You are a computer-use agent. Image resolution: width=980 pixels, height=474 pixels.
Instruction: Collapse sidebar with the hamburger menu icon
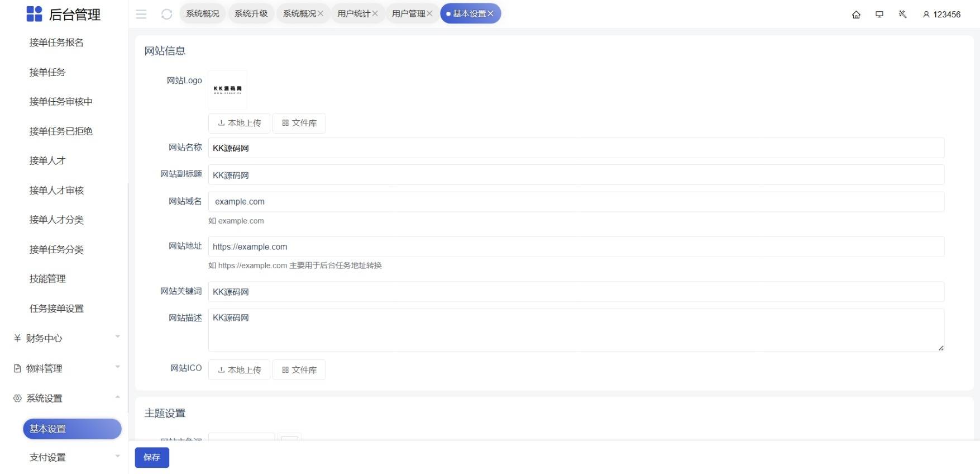click(141, 14)
